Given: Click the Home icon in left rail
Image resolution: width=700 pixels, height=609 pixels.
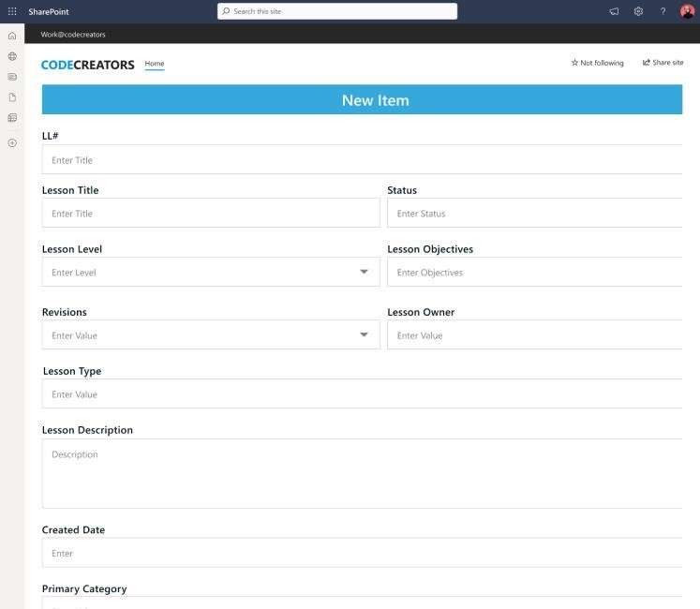Looking at the screenshot, I should (x=12, y=36).
